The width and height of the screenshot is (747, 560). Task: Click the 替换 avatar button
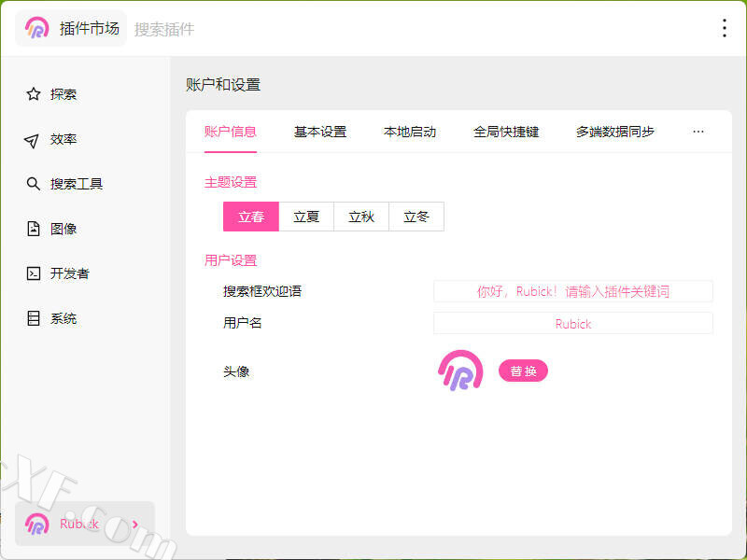523,371
